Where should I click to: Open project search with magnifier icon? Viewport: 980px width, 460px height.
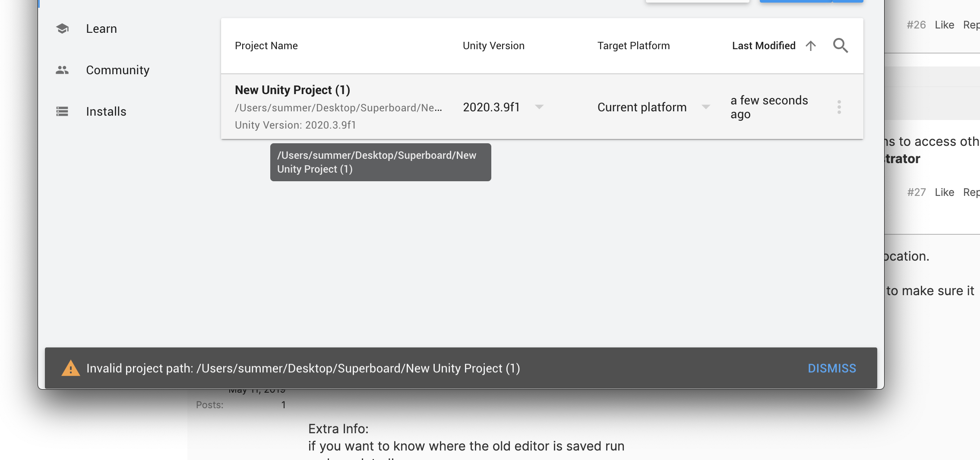point(840,45)
